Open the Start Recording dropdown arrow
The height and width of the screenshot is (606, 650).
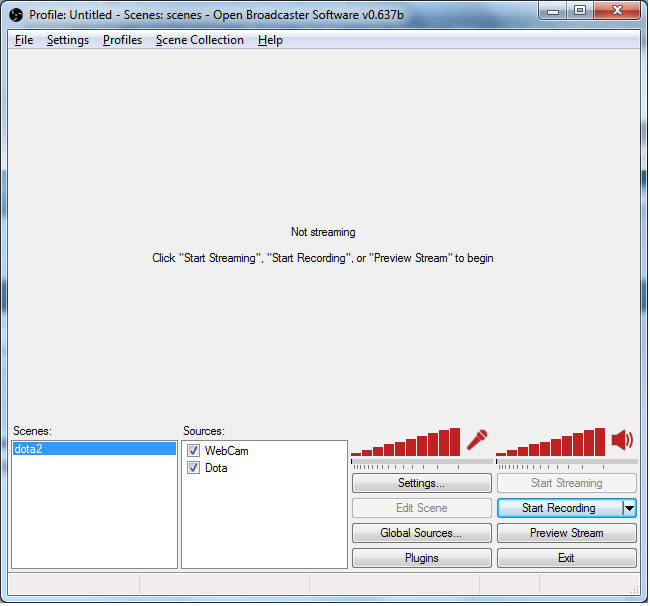[630, 509]
